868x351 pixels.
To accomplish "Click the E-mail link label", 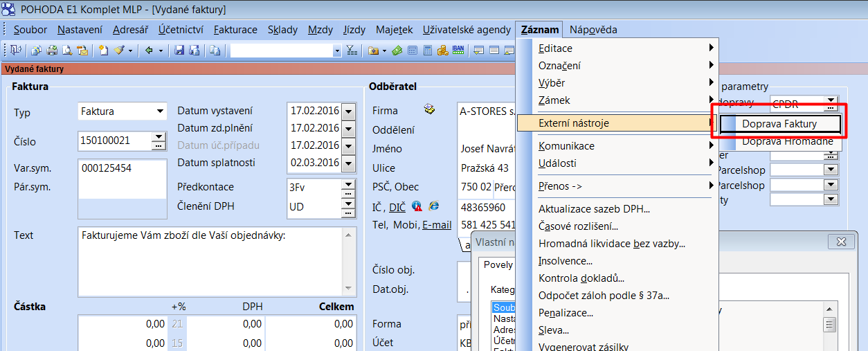I will point(437,225).
